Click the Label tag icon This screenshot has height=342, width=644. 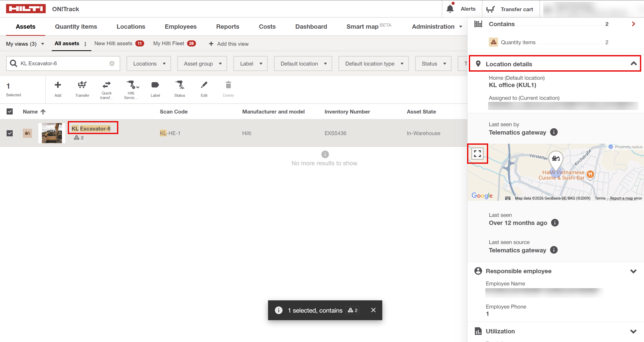click(155, 85)
